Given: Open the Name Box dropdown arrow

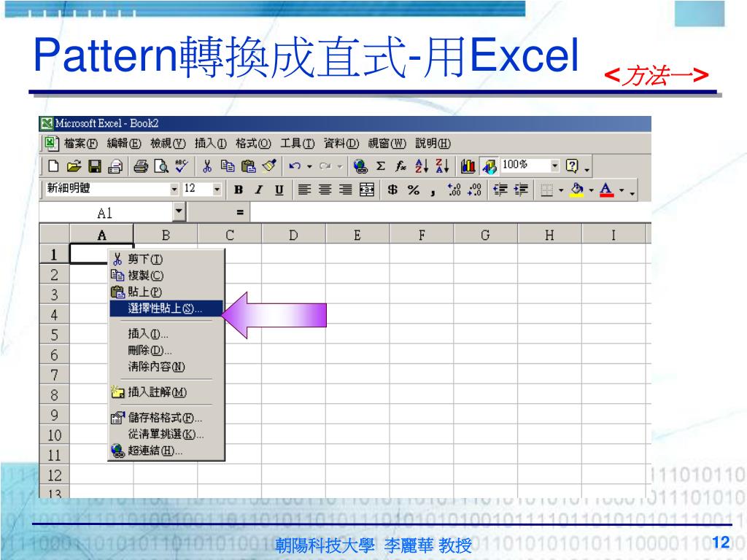Looking at the screenshot, I should (179, 210).
